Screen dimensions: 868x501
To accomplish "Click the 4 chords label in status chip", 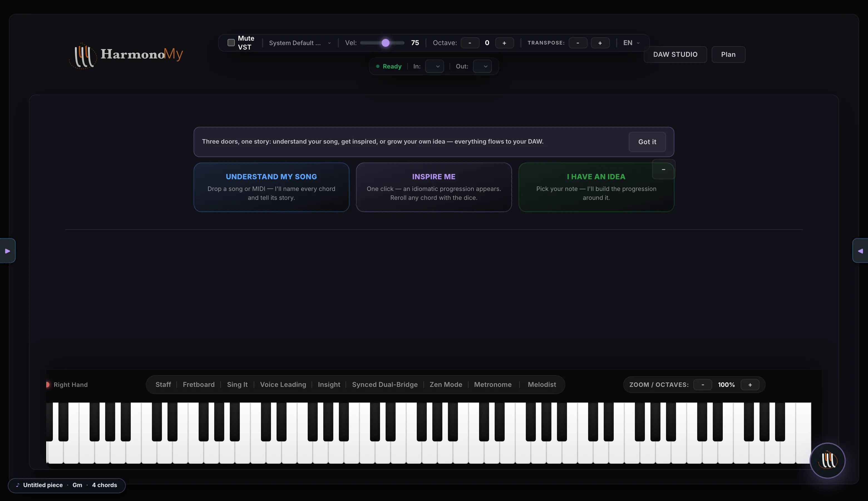I will coord(105,485).
